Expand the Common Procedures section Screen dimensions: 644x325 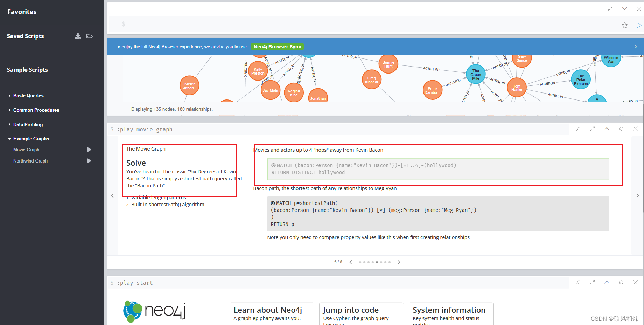click(36, 110)
